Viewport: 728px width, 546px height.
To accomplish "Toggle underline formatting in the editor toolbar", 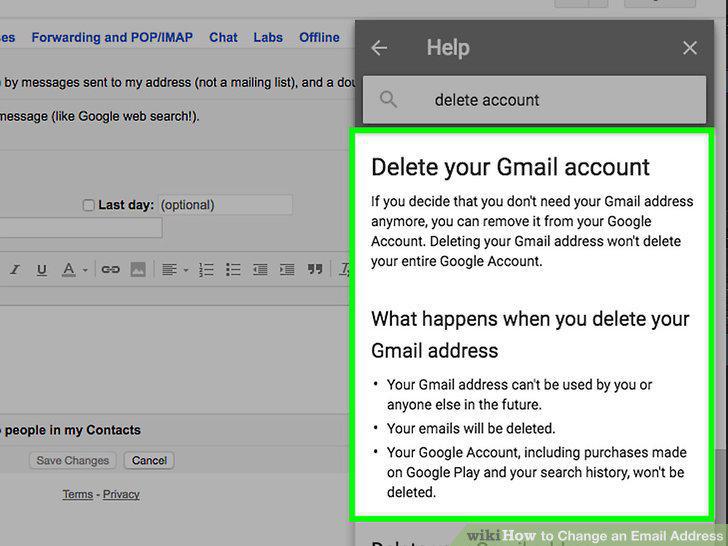I will coord(42,269).
